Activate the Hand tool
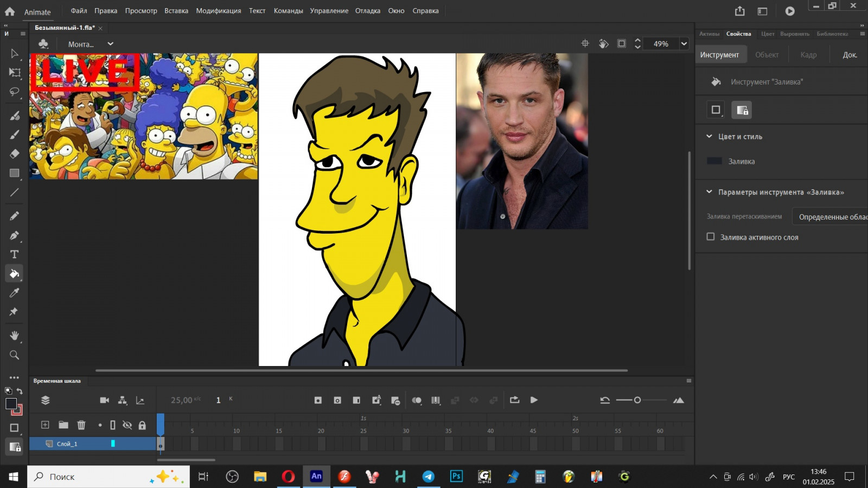Viewport: 868px width, 488px height. point(15,336)
